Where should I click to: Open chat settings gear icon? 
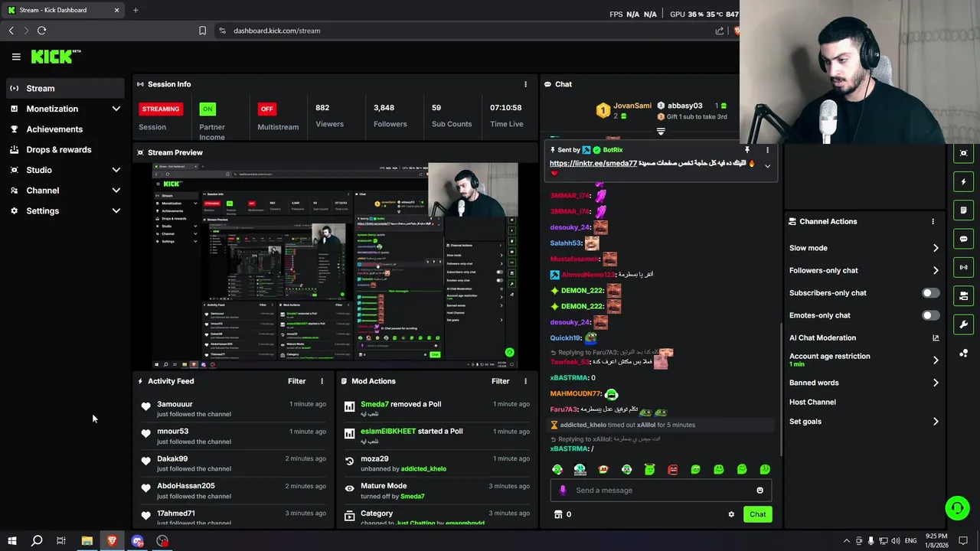point(731,514)
